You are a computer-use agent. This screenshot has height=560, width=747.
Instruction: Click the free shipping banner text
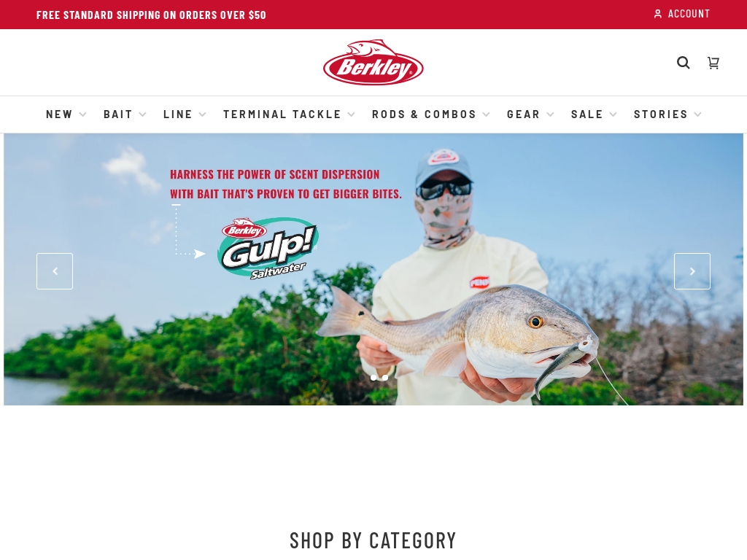coord(151,15)
